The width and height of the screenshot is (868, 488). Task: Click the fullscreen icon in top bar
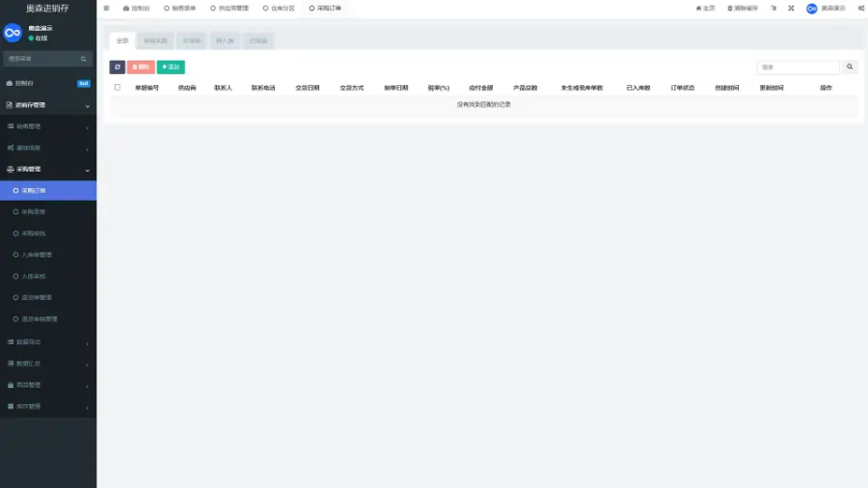791,8
